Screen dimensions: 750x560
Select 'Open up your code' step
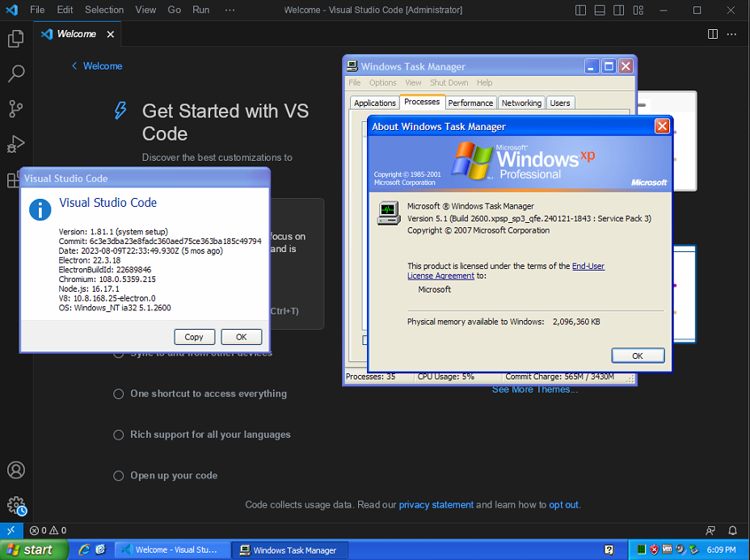tap(174, 476)
